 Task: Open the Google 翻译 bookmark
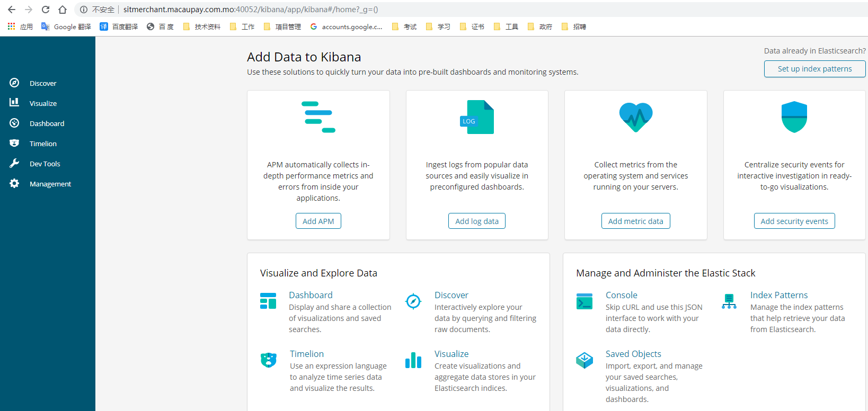(x=66, y=26)
